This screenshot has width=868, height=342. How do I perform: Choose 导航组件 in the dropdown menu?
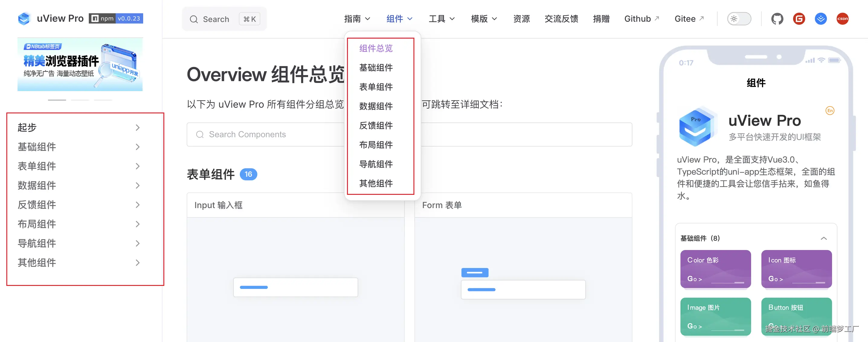click(376, 164)
